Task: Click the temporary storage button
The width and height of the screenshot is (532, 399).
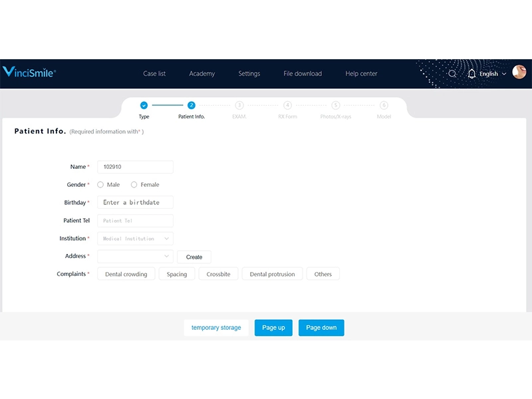Action: [216, 328]
